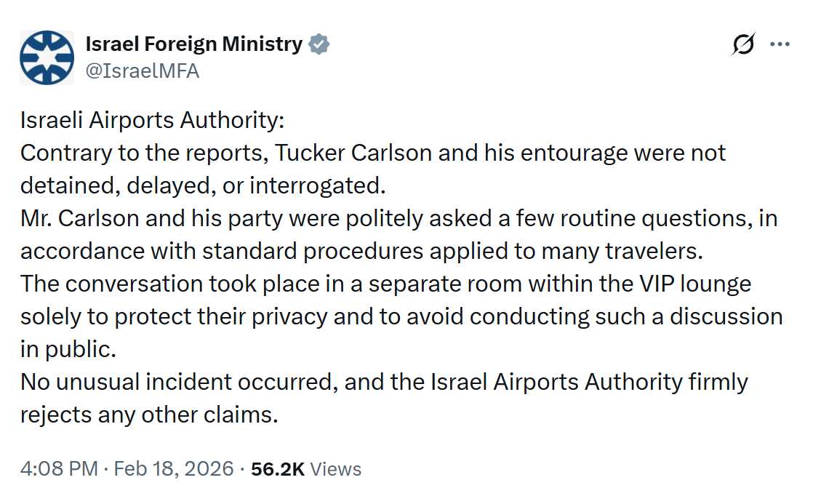Click the "Views" label
The width and height of the screenshot is (813, 504).
click(x=335, y=469)
